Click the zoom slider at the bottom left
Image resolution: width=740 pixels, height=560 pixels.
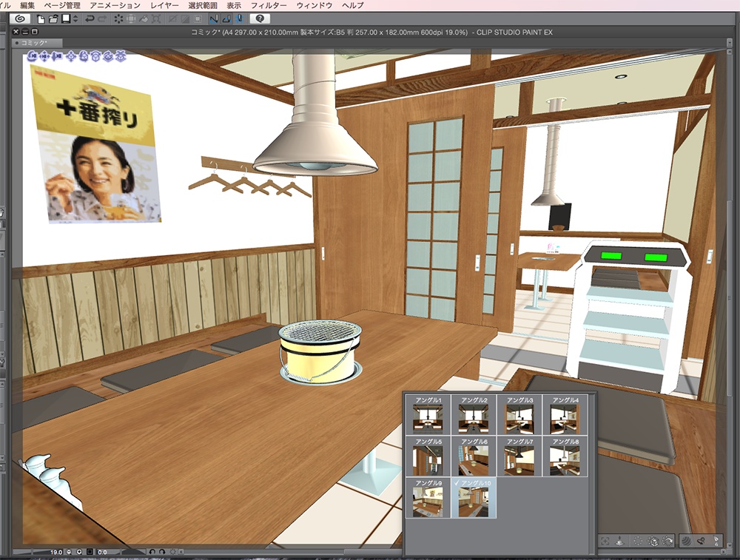coord(30,551)
